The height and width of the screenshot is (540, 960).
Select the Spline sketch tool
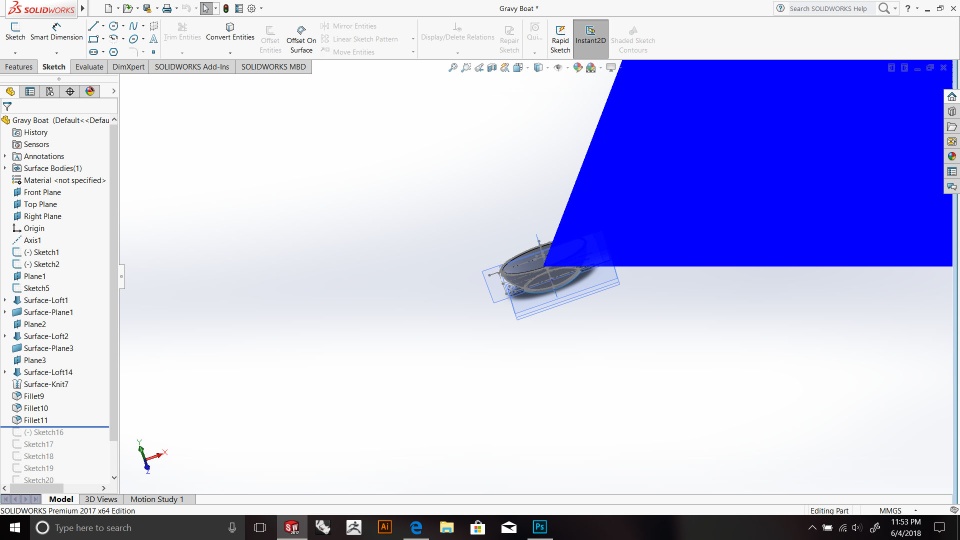tap(133, 26)
